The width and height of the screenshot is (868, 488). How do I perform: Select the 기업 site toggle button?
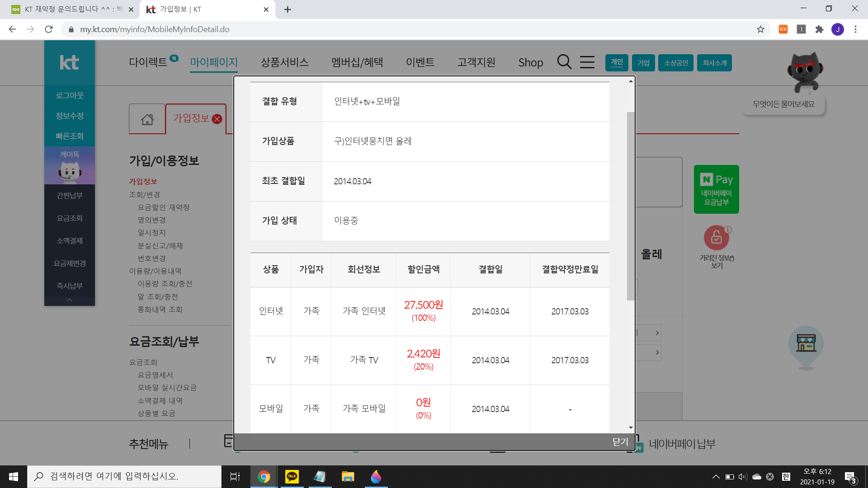[643, 63]
